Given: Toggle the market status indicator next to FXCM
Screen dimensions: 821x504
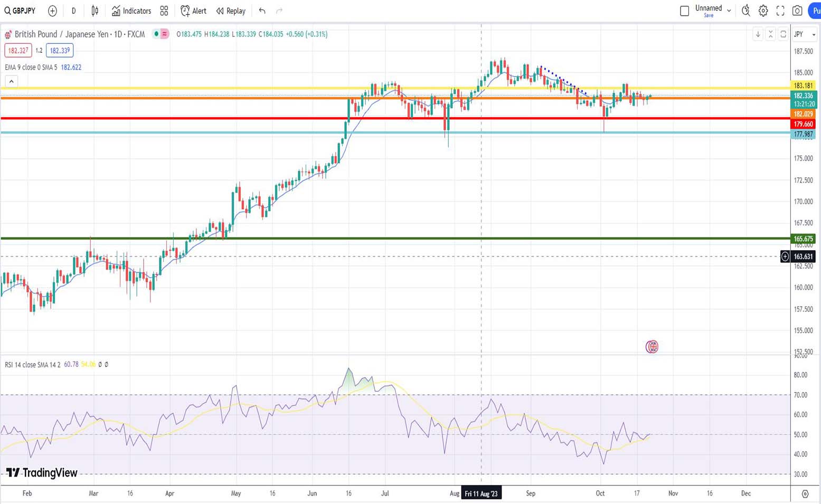Looking at the screenshot, I should pyautogui.click(x=156, y=34).
